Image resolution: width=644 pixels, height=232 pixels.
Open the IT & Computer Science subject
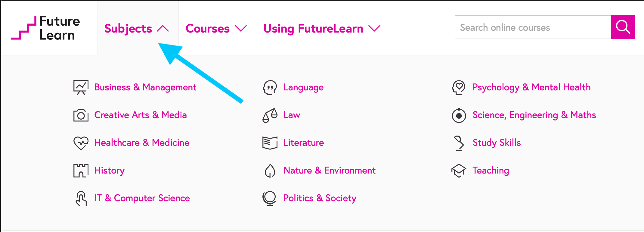click(142, 198)
